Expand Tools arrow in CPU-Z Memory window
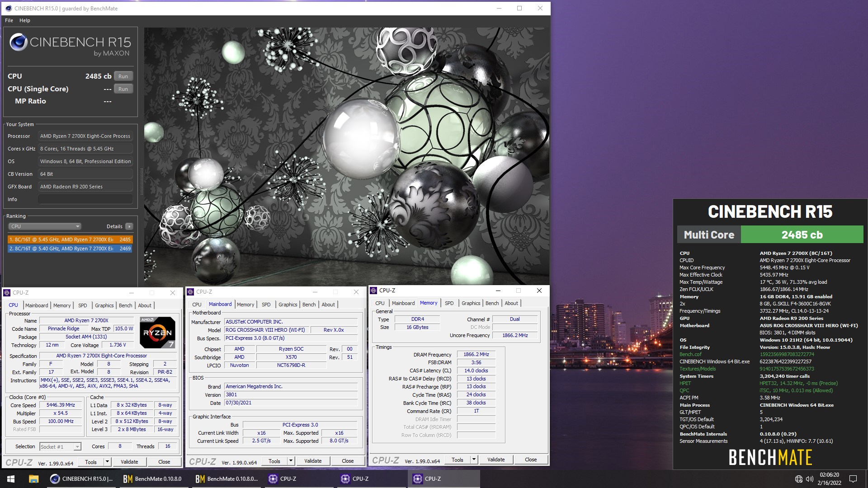 (x=474, y=460)
